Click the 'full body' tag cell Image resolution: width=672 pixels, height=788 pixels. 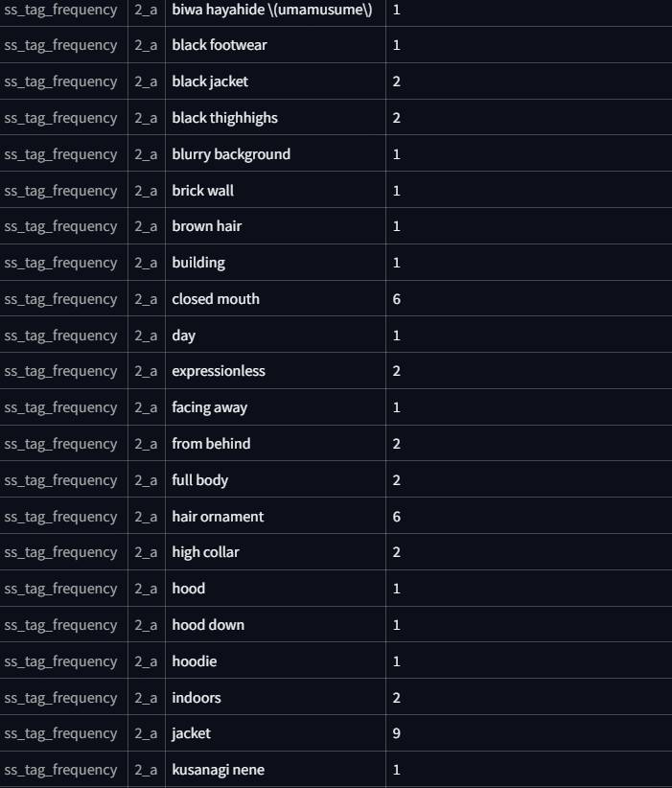pos(199,480)
